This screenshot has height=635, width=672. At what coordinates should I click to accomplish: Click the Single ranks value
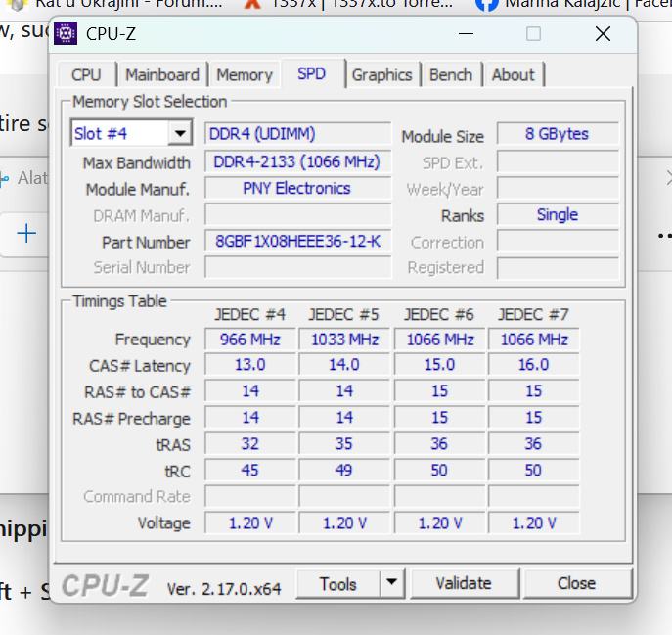[x=558, y=214]
